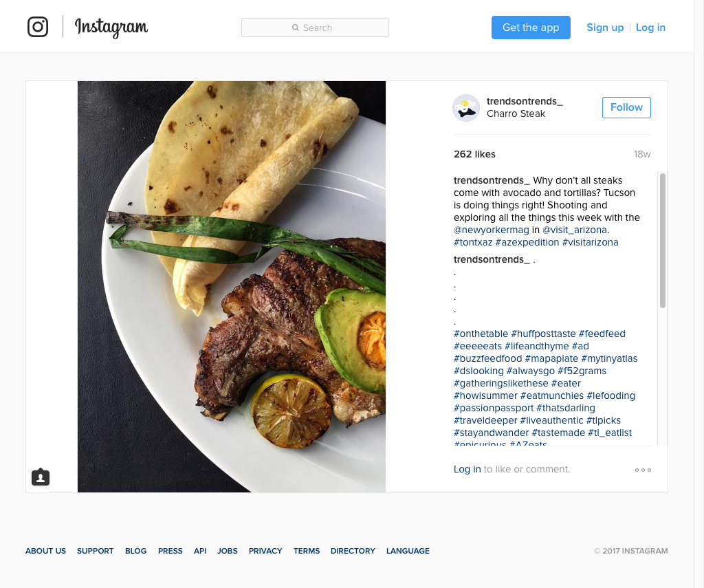Viewport: 704px width, 588px height.
Task: Click the Get the app button
Action: pyautogui.click(x=531, y=28)
